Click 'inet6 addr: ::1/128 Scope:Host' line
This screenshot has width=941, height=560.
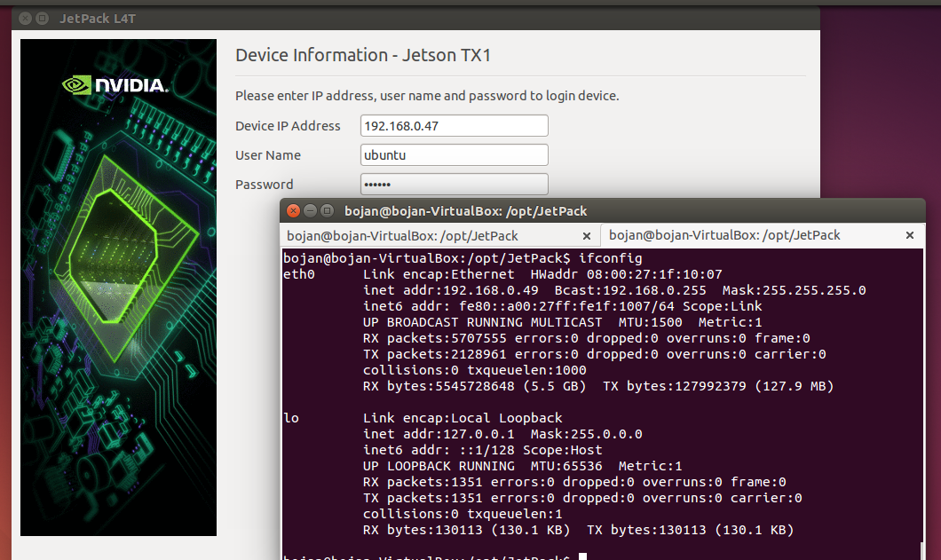point(483,450)
